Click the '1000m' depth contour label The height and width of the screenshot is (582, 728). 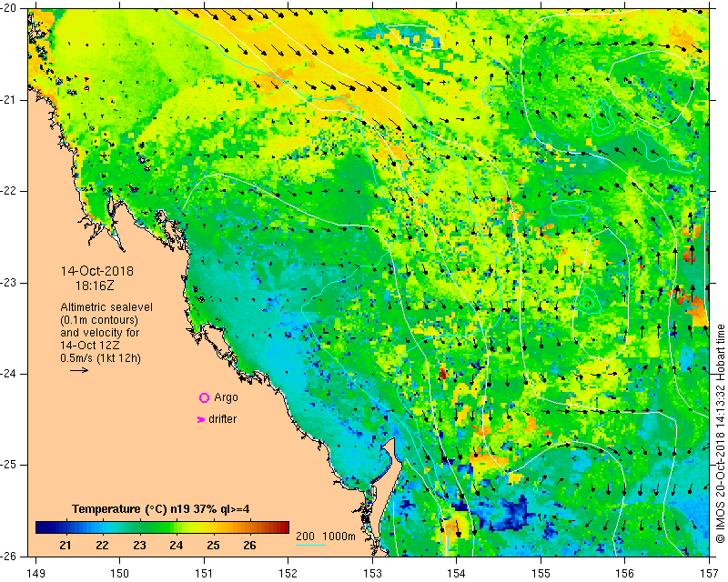tap(339, 536)
